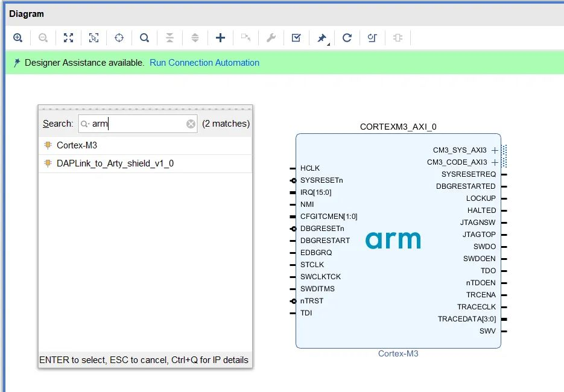Image resolution: width=564 pixels, height=392 pixels.
Task: Click the Optimize Routing icon
Action: pos(372,38)
